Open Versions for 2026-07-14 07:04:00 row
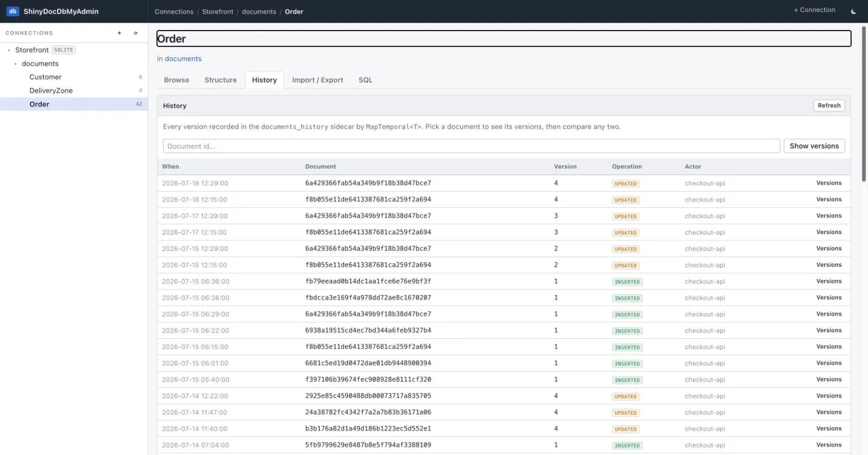Viewport: 868px width, 455px height. click(829, 445)
